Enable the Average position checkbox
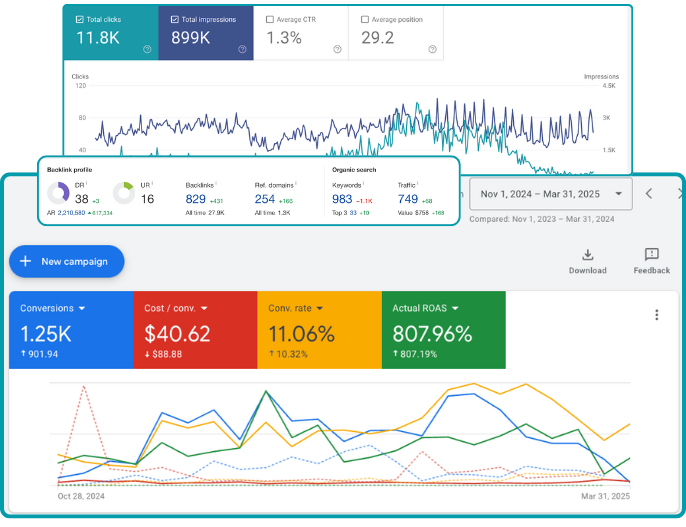 tap(365, 19)
